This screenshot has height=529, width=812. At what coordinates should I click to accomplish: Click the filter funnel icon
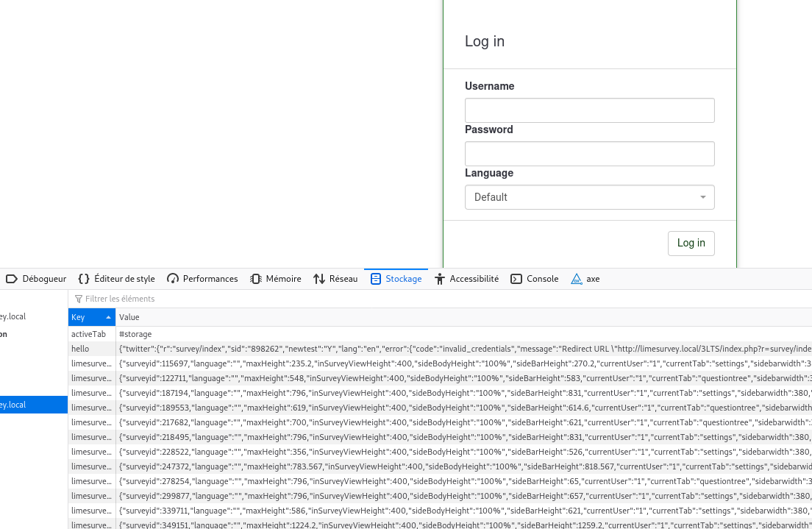(79, 299)
